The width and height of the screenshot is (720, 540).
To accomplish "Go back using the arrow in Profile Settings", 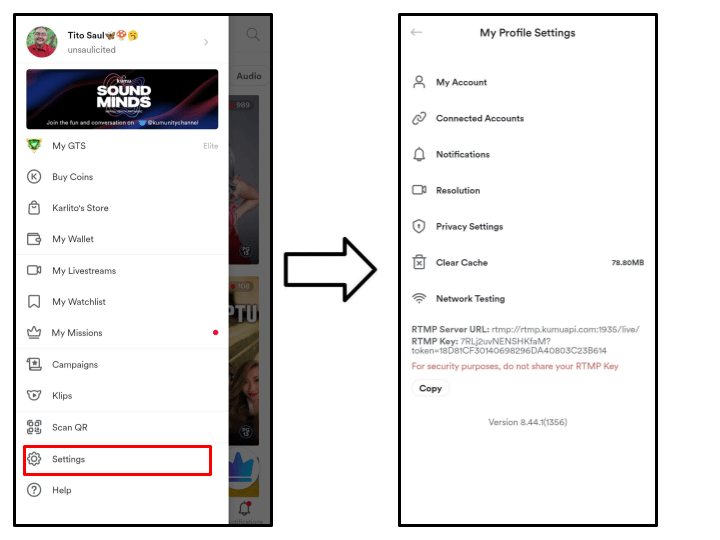I will pos(416,32).
